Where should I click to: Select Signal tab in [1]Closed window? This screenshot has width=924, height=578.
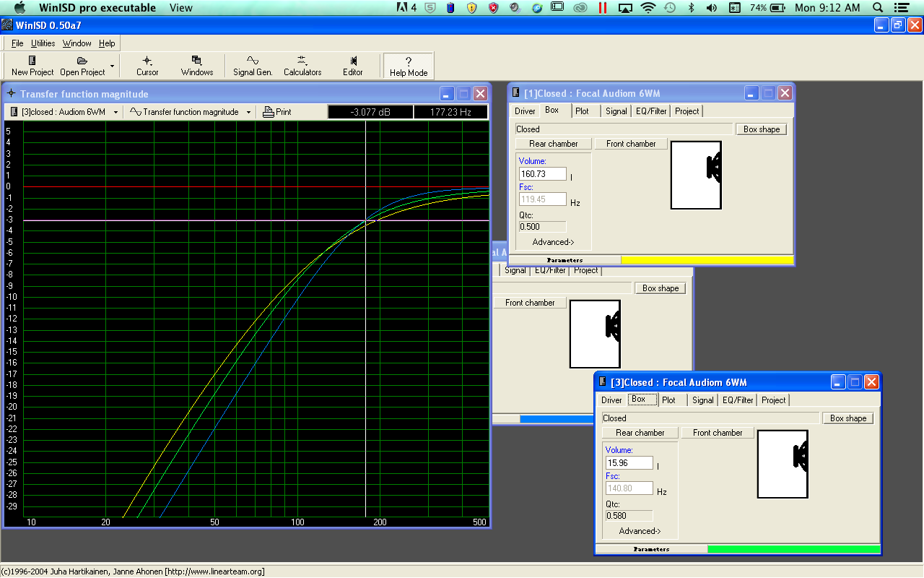[616, 111]
